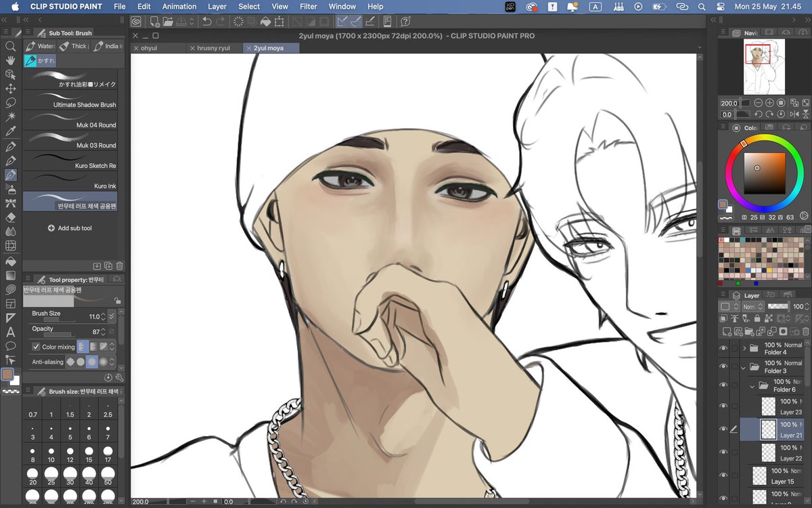Click the New layer folder icon
Screen dimensions: 812x508
coord(749,331)
